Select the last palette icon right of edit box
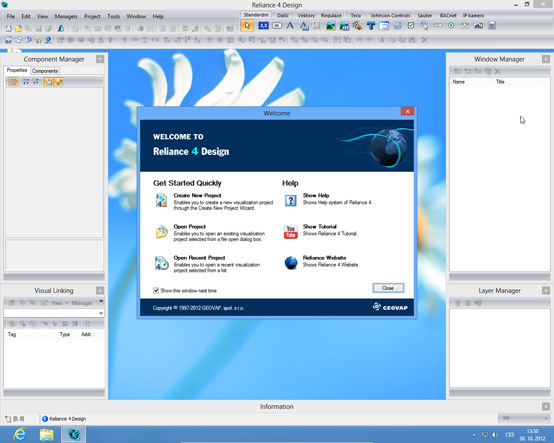Image resolution: width=554 pixels, height=443 pixels. click(492, 25)
